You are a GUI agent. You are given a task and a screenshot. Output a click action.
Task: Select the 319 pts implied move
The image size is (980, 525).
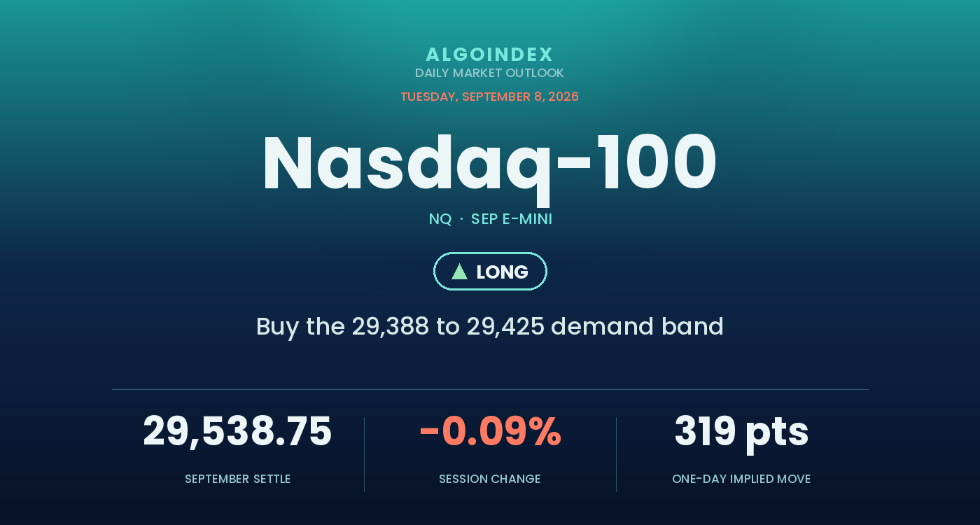[742, 431]
